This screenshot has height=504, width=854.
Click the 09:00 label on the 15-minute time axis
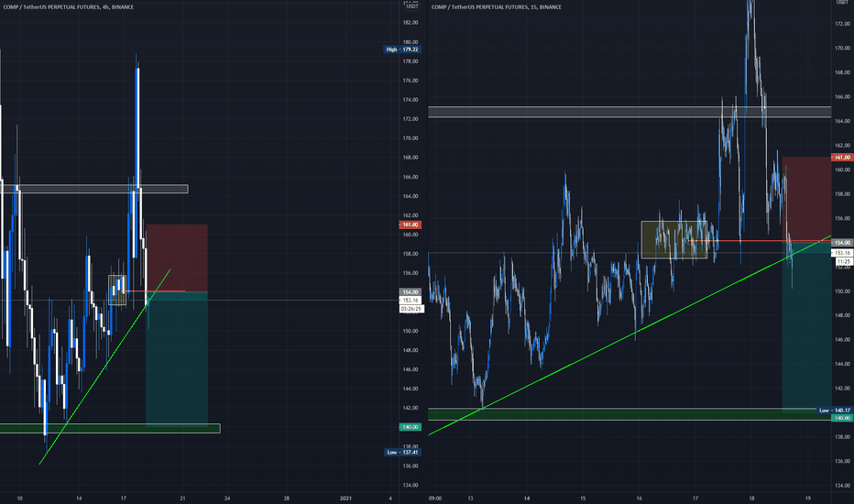435,498
